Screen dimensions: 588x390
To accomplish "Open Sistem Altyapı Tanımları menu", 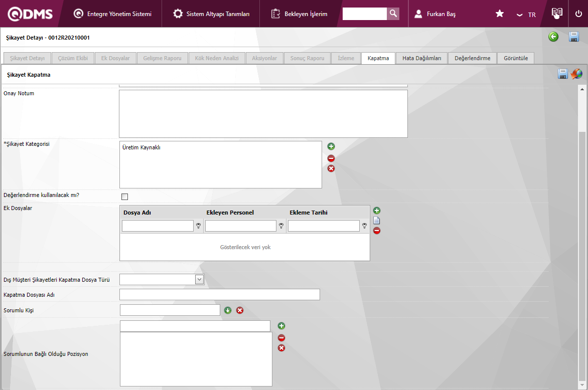I will click(211, 14).
